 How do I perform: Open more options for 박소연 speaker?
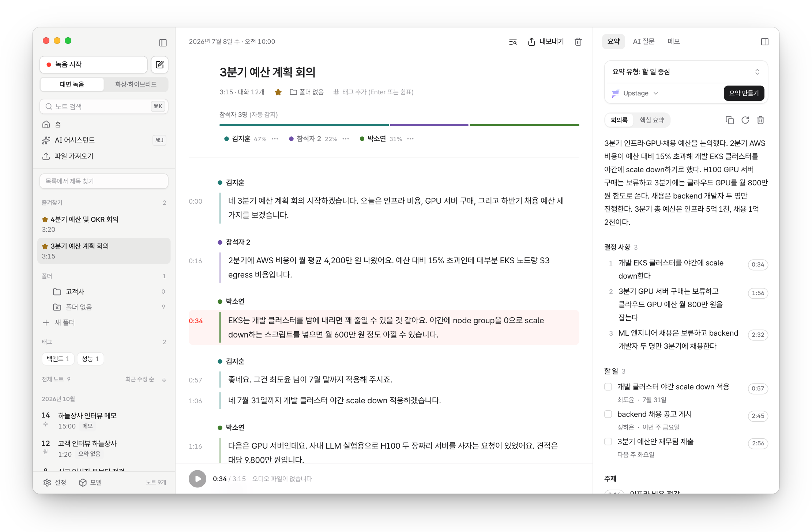(410, 139)
